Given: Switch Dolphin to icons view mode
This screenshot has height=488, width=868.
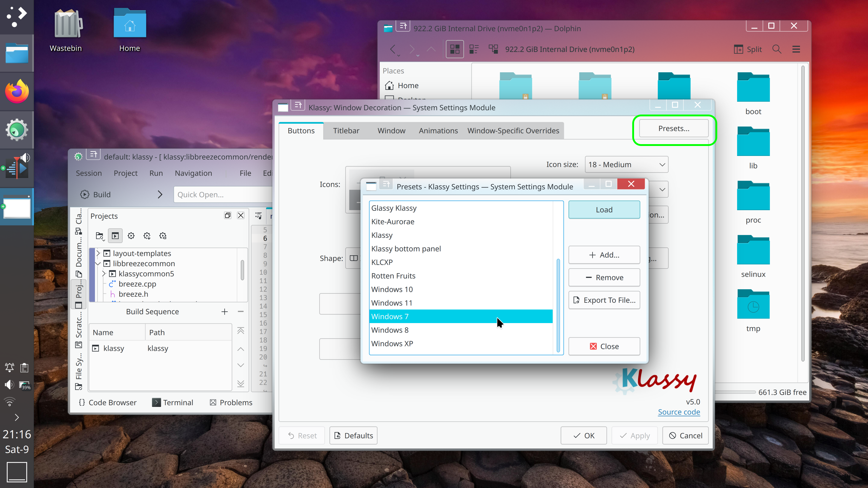Looking at the screenshot, I should (455, 49).
